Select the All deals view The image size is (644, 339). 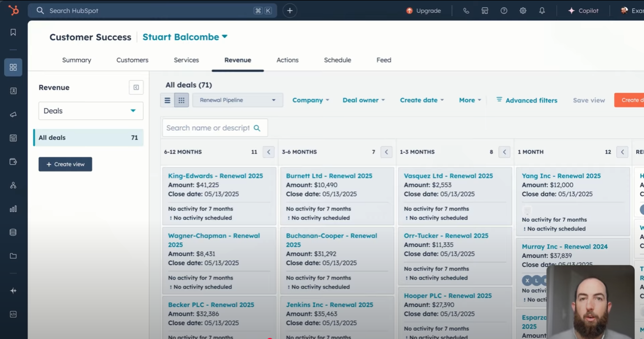89,138
